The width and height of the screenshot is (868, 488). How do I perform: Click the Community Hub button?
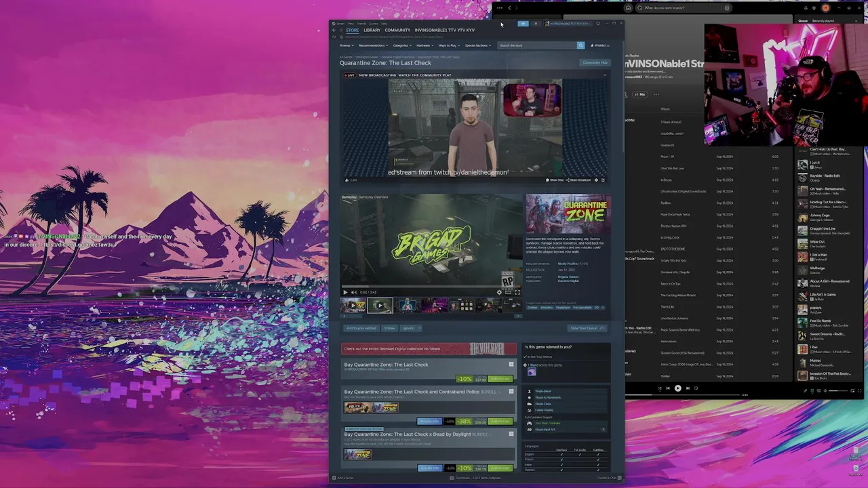tap(595, 62)
